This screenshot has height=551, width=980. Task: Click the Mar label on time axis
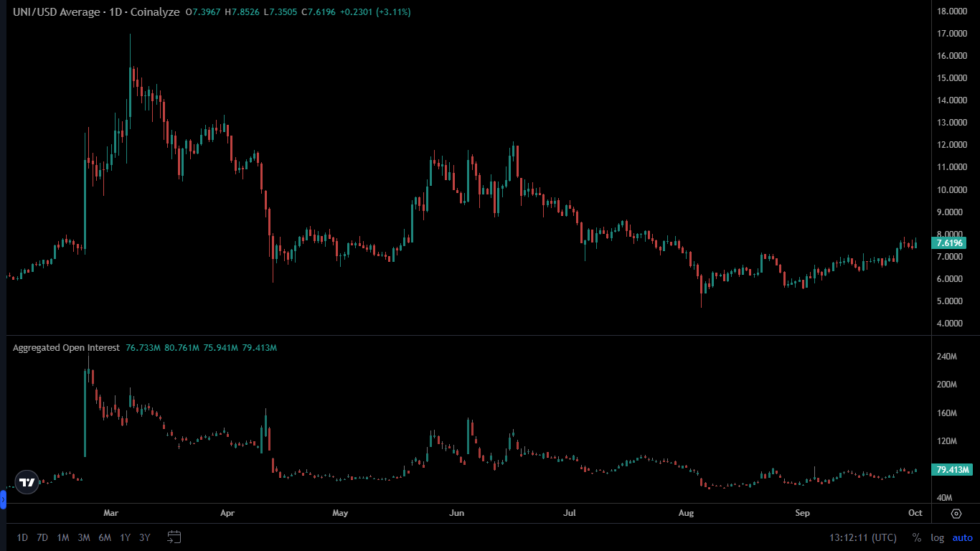point(110,514)
